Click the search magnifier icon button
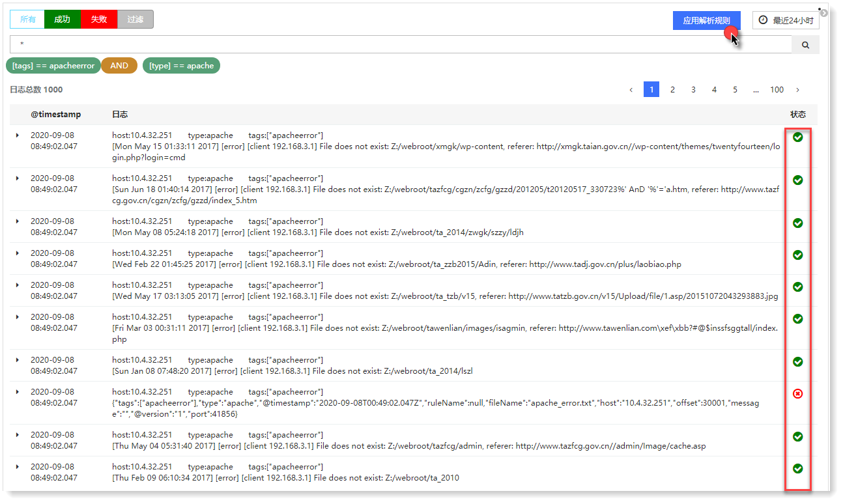The height and width of the screenshot is (504, 843). 805,45
